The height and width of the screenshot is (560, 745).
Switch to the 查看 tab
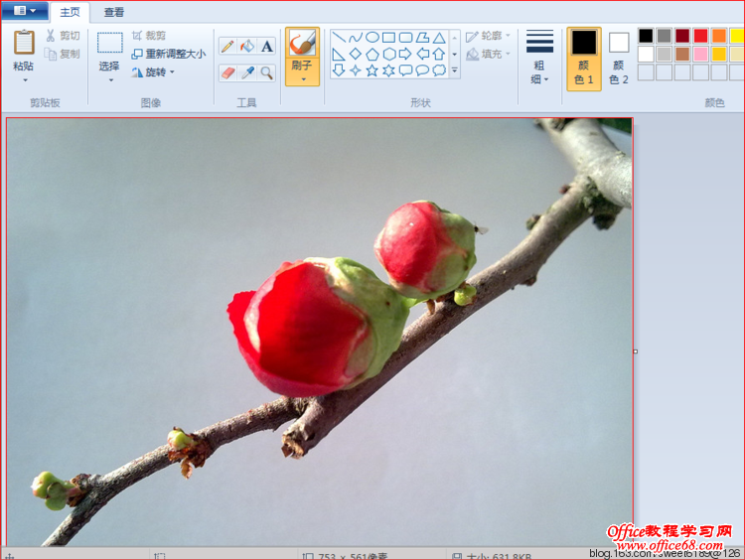(114, 12)
